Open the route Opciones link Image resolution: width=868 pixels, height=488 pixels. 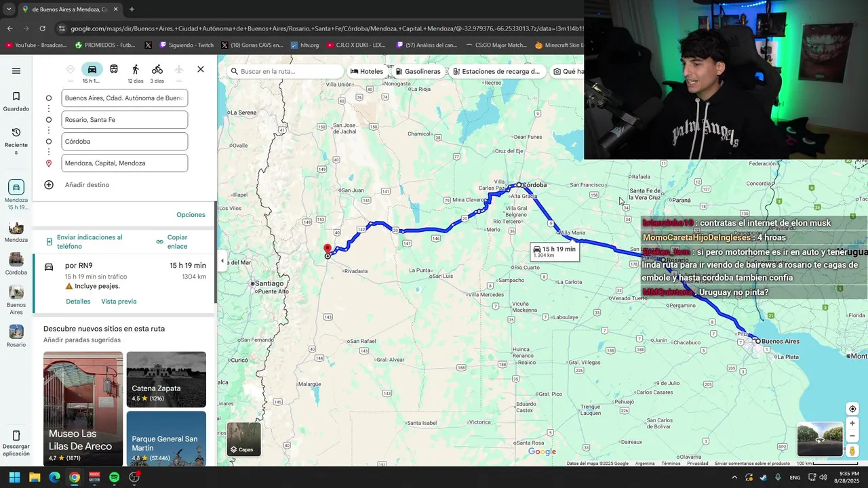[191, 215]
